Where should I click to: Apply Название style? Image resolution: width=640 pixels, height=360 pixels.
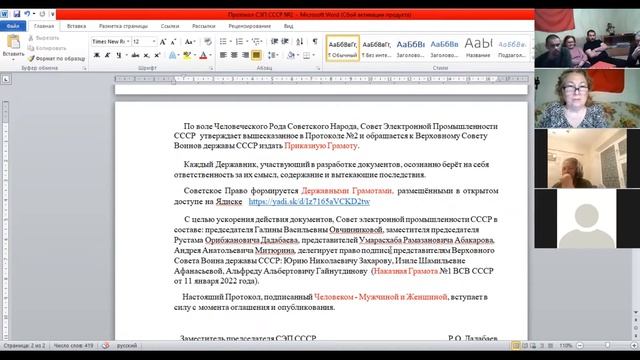coord(478,48)
